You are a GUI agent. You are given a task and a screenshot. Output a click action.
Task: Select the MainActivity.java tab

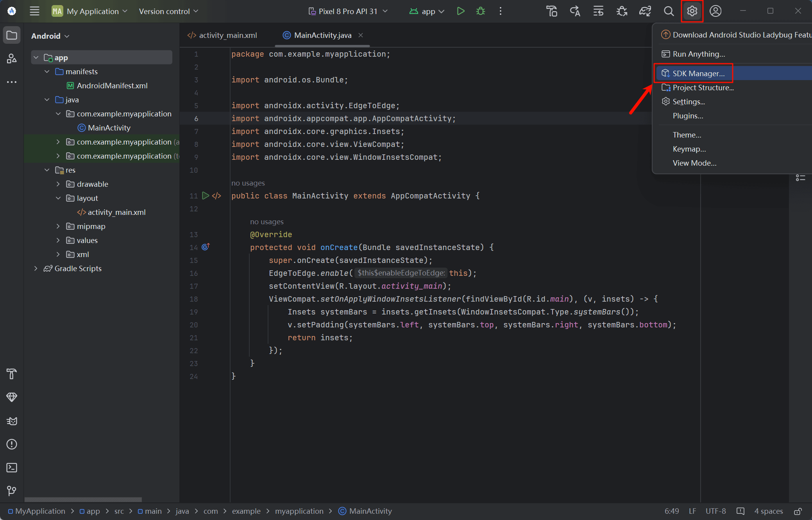pyautogui.click(x=322, y=35)
